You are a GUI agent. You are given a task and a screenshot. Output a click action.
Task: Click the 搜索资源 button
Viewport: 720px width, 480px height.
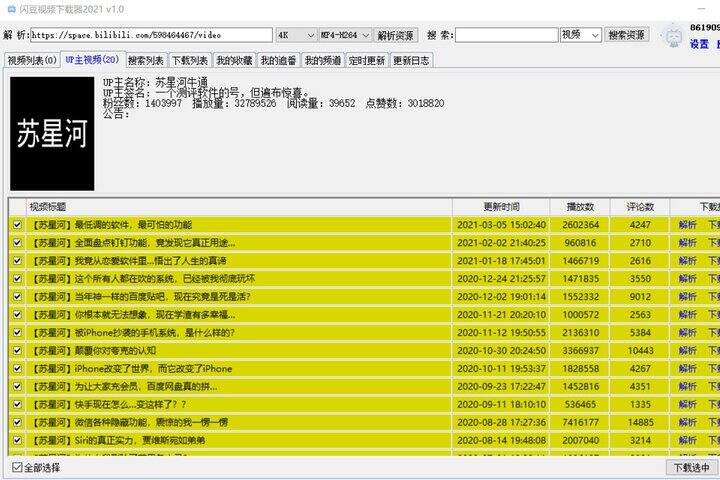coord(626,35)
